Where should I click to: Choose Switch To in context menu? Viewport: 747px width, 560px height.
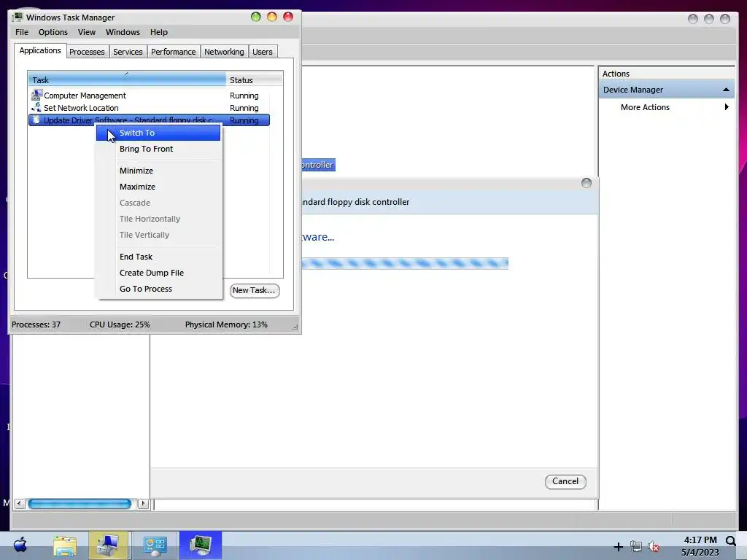click(x=158, y=133)
